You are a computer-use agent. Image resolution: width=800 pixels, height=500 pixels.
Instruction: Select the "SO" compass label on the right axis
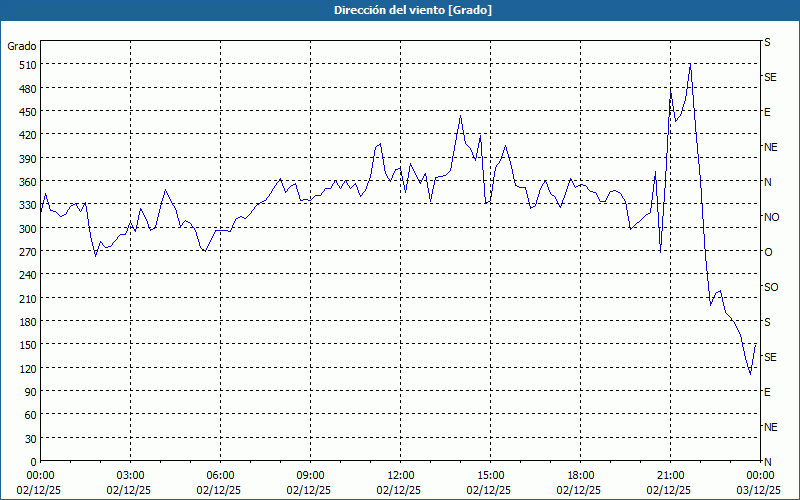771,287
